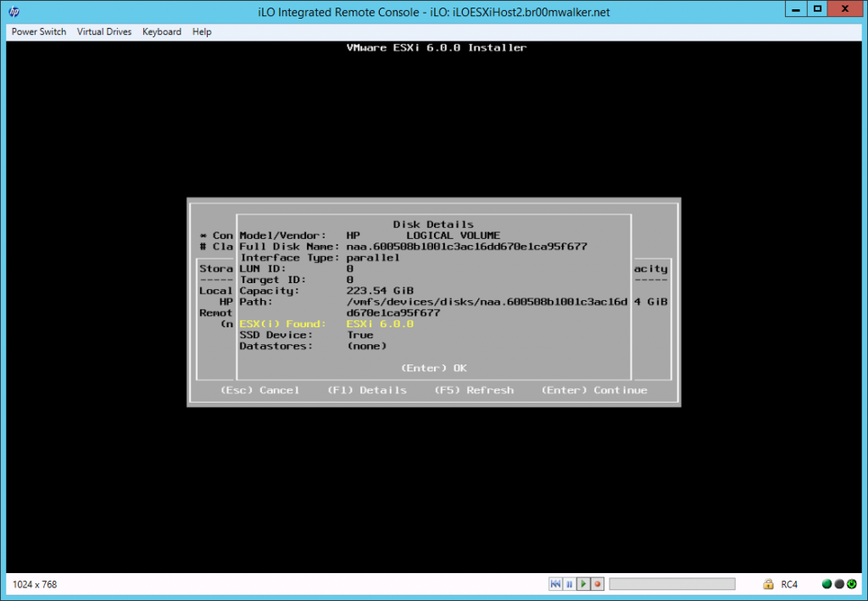Click the yellow ESXi 6.0.0 value

point(380,324)
